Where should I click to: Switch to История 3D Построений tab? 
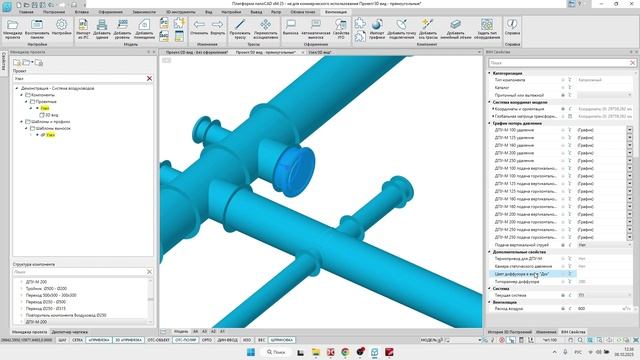coord(510,332)
